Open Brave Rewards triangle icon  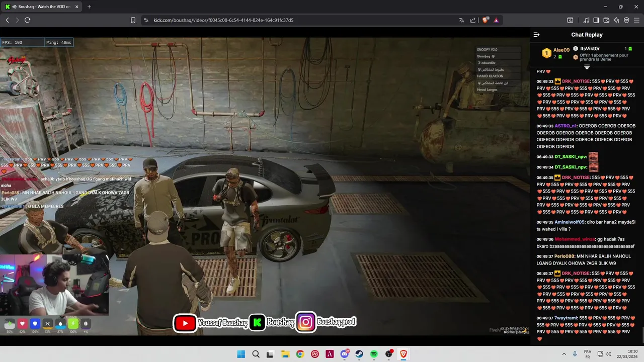[x=496, y=20]
